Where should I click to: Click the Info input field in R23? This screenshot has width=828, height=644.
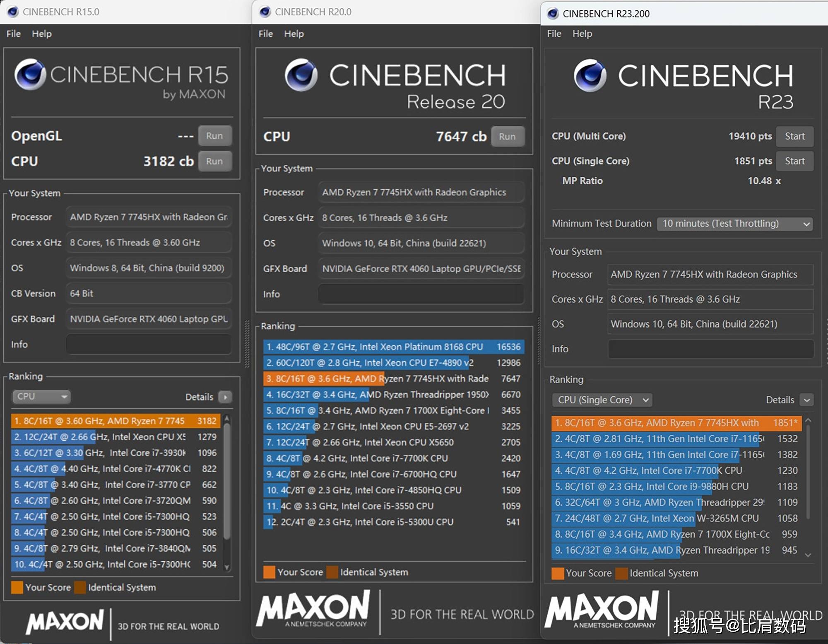pyautogui.click(x=710, y=349)
